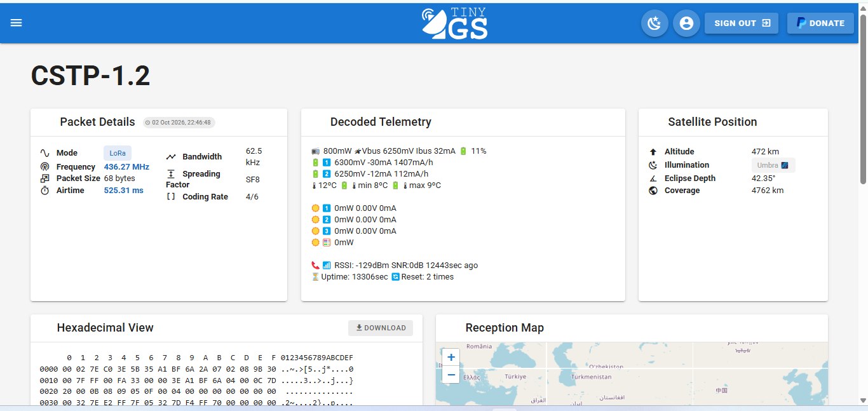868x411 pixels.
Task: Zoom in on the Reception Map
Action: (x=451, y=357)
